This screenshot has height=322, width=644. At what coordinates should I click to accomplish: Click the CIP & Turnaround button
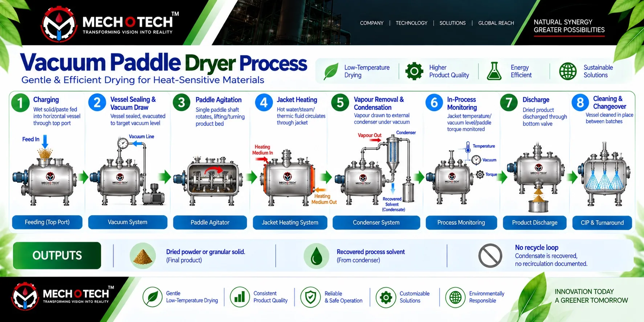coord(602,223)
